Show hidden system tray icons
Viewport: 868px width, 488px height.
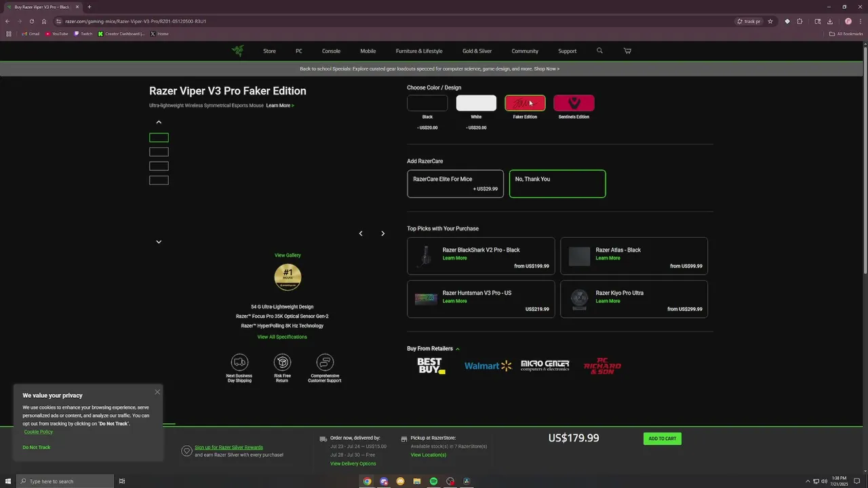pyautogui.click(x=808, y=481)
